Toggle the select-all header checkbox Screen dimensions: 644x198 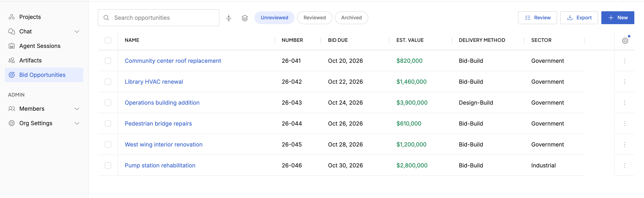(108, 40)
